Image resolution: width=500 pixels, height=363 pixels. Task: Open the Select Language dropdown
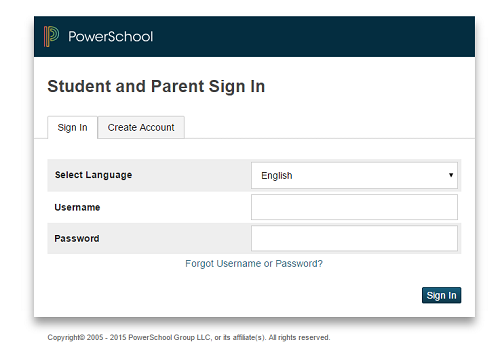354,175
